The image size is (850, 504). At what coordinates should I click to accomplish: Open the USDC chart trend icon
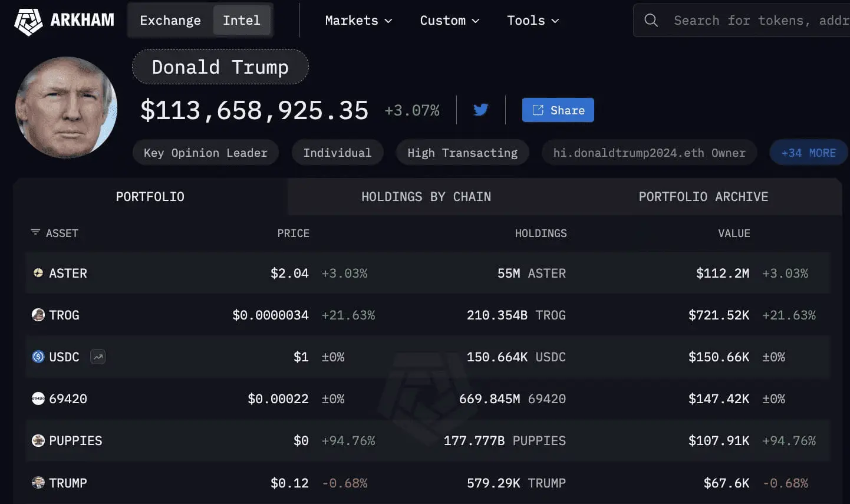98,357
